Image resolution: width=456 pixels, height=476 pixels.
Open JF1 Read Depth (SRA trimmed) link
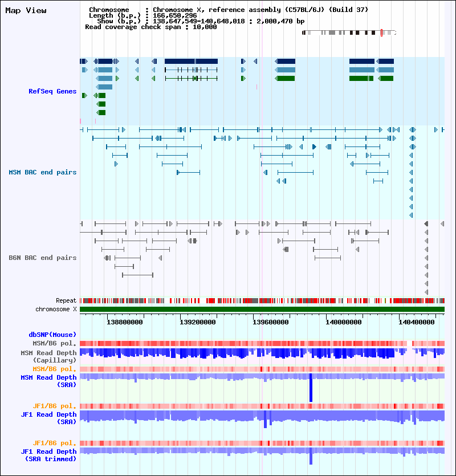tap(48, 455)
